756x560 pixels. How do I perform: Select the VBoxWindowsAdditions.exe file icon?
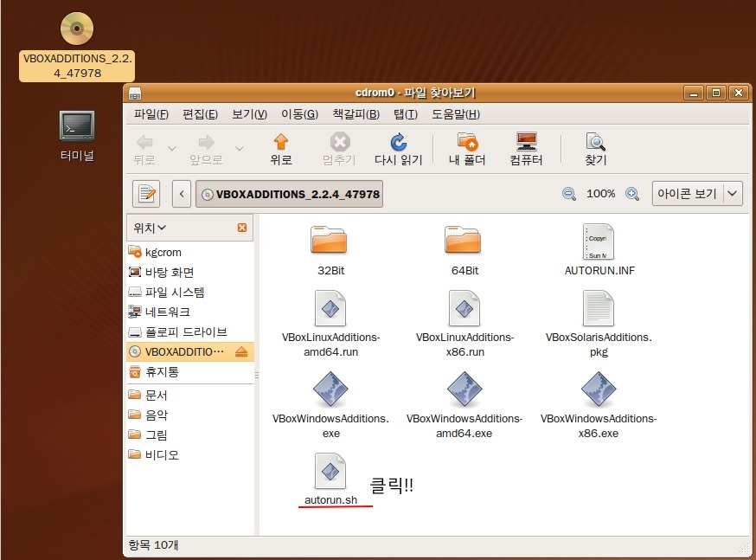330,389
